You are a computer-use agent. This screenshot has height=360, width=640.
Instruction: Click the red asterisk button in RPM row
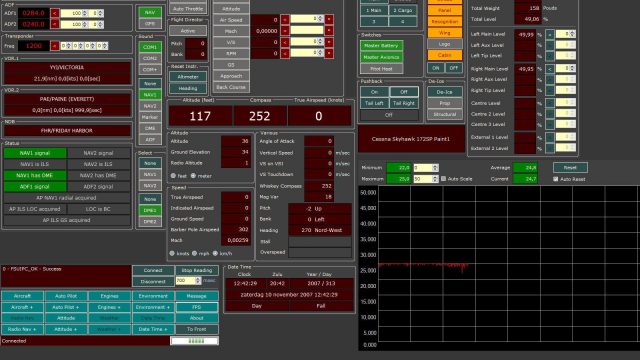coord(329,53)
